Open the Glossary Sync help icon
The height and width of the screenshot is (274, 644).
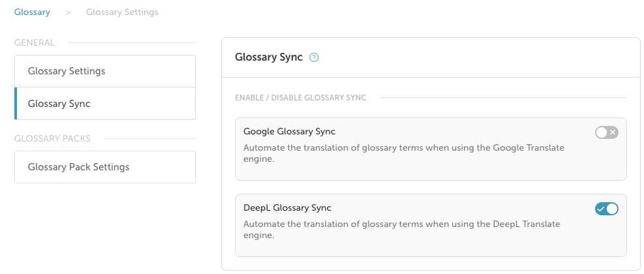pyautogui.click(x=314, y=57)
